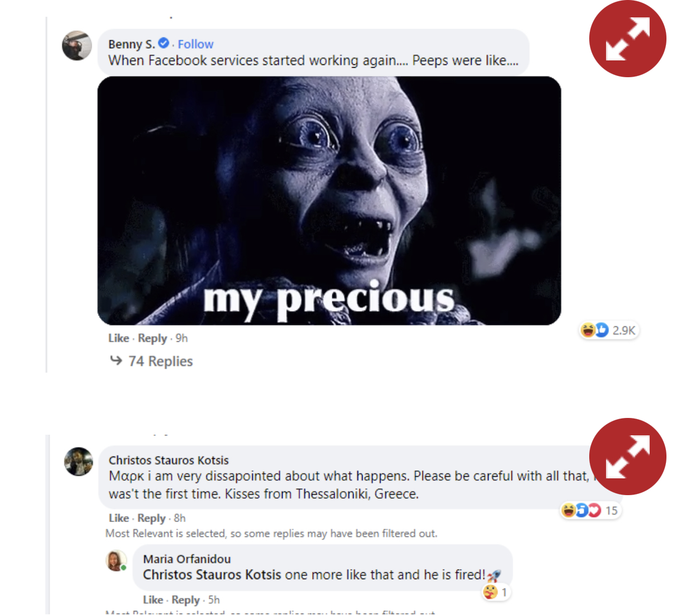Viewport: 695px width, 616px height.
Task: Open tagged name Christos Stauros Kotsis in reply
Action: [212, 575]
